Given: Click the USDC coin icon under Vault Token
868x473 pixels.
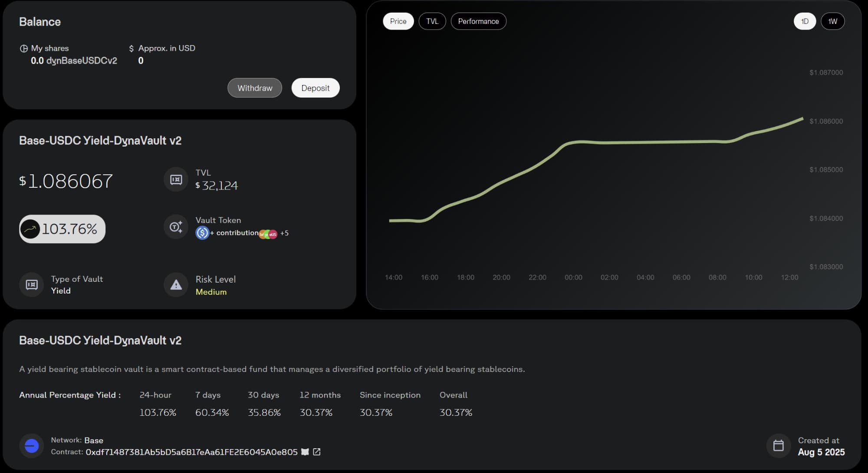Looking at the screenshot, I should 202,233.
